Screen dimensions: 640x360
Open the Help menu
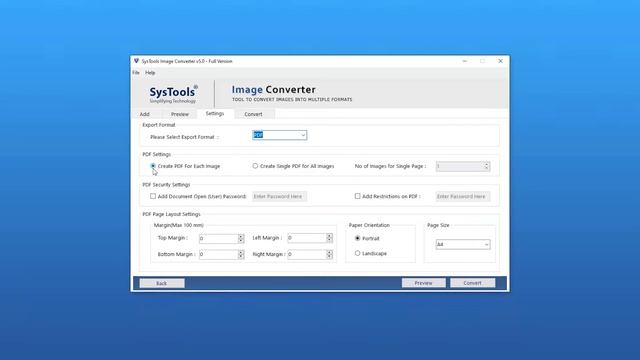[150, 73]
